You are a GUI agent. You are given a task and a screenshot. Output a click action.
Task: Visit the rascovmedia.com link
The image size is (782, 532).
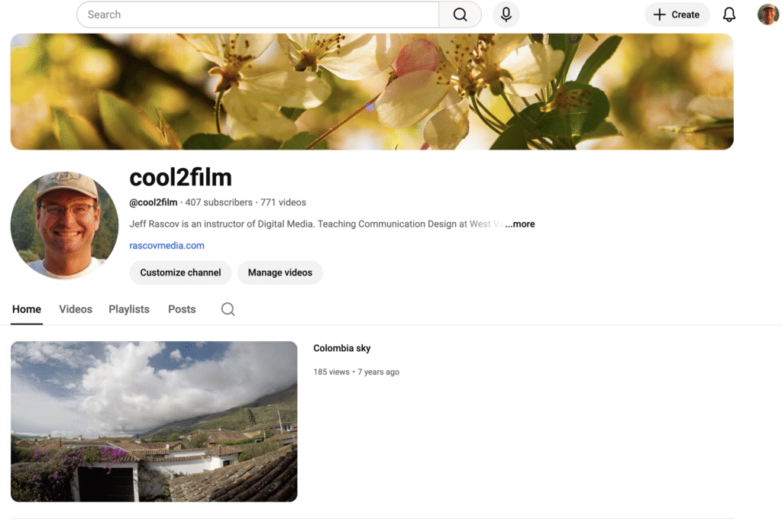coord(166,246)
